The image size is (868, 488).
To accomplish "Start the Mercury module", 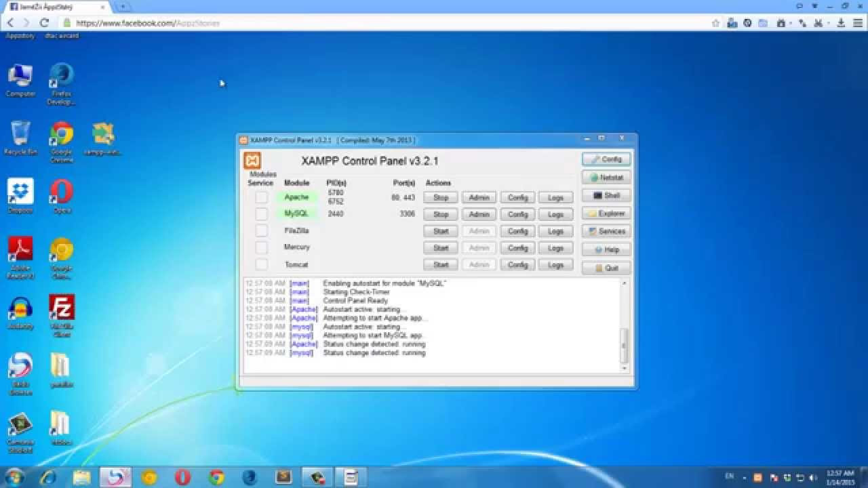I will (441, 248).
